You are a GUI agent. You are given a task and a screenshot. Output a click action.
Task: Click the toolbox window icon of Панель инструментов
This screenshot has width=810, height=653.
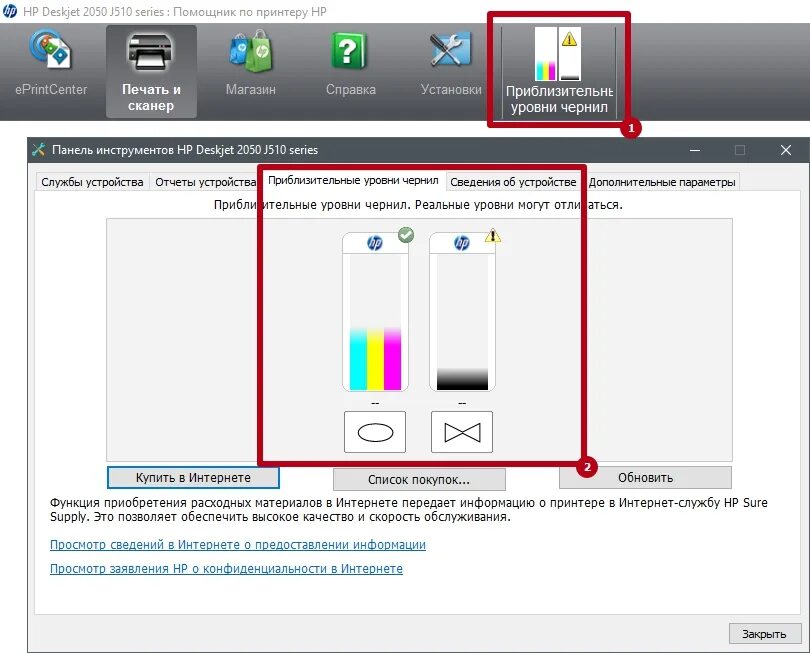pos(39,150)
